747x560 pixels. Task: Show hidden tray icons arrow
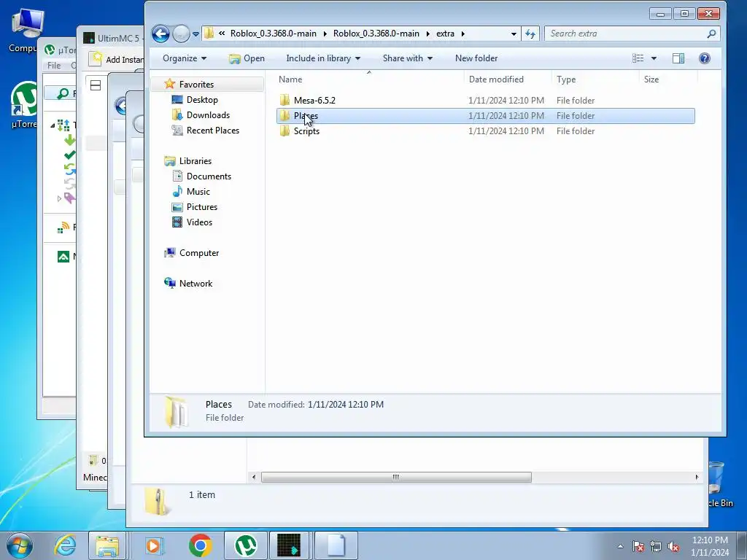[620, 546]
